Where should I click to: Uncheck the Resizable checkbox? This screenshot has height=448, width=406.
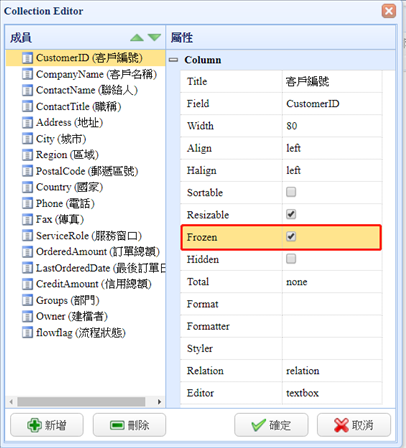click(x=291, y=214)
